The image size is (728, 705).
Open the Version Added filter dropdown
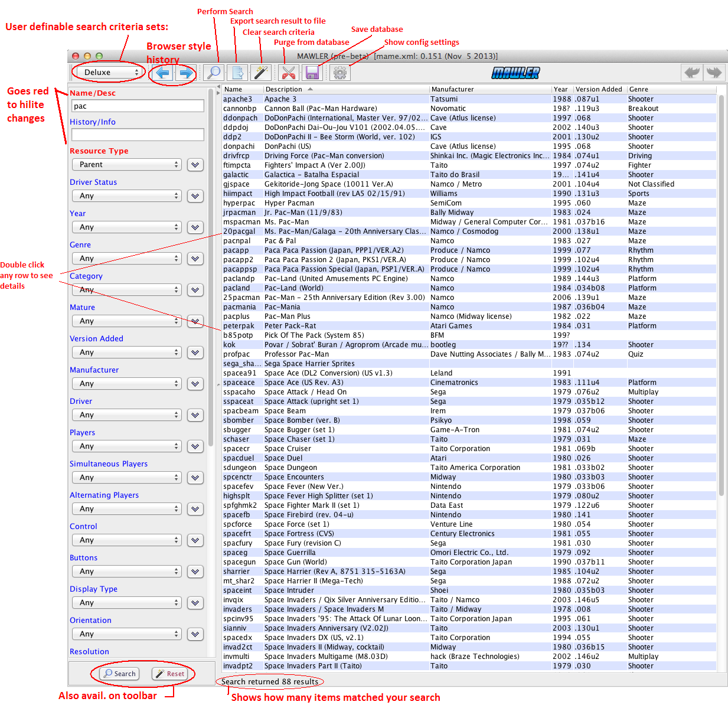126,352
